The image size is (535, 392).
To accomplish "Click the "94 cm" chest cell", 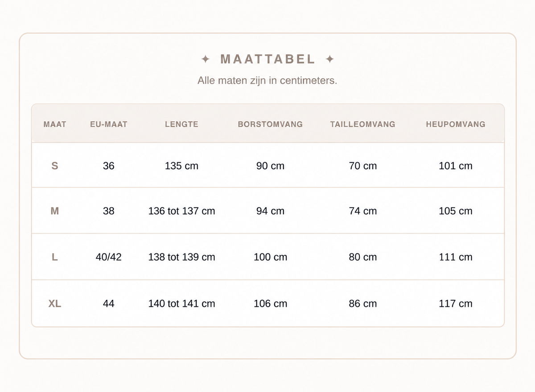I will (270, 211).
